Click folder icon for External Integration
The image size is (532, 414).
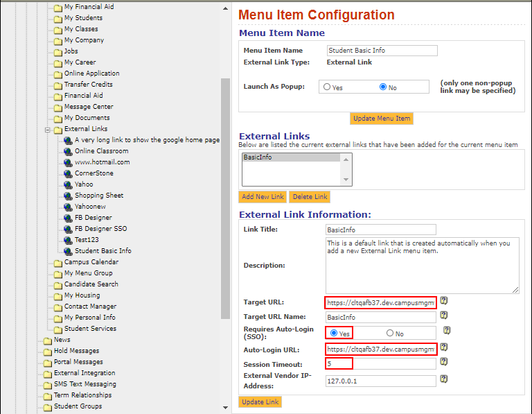[x=48, y=374]
